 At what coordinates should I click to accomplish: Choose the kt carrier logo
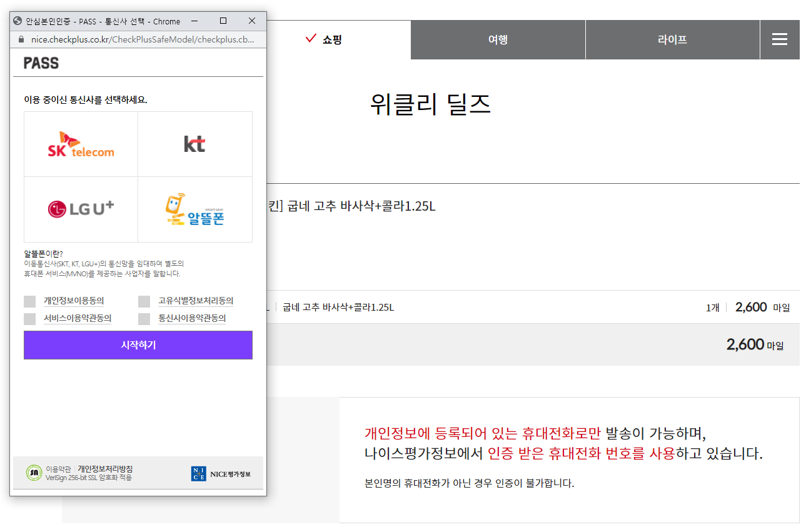[195, 144]
